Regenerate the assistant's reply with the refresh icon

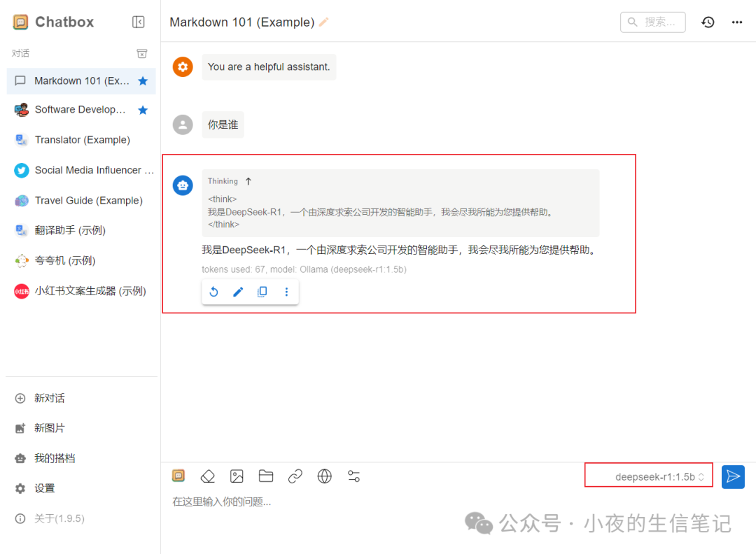pos(214,292)
